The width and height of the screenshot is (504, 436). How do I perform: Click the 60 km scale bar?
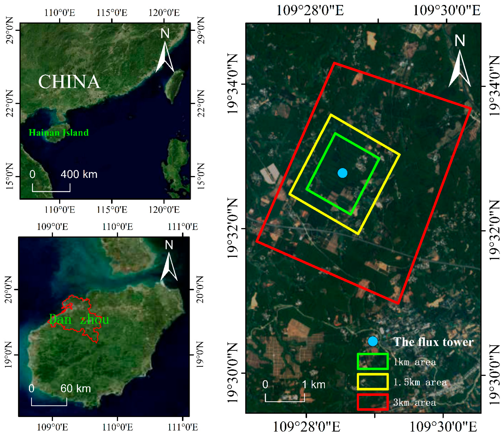pyautogui.click(x=49, y=405)
